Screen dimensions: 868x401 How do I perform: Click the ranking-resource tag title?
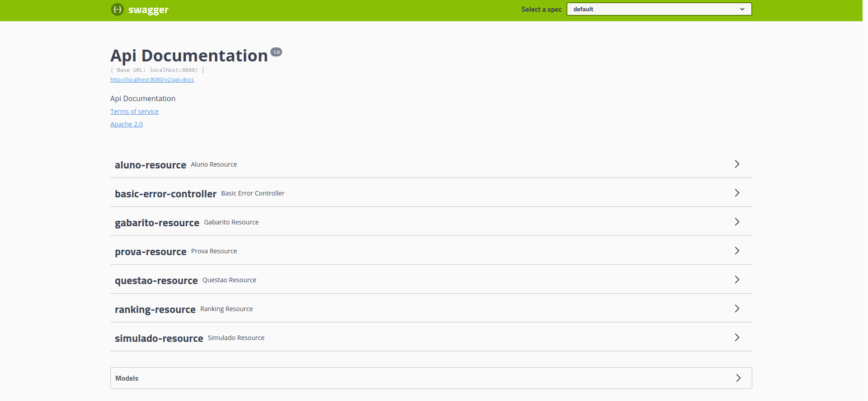coord(155,309)
